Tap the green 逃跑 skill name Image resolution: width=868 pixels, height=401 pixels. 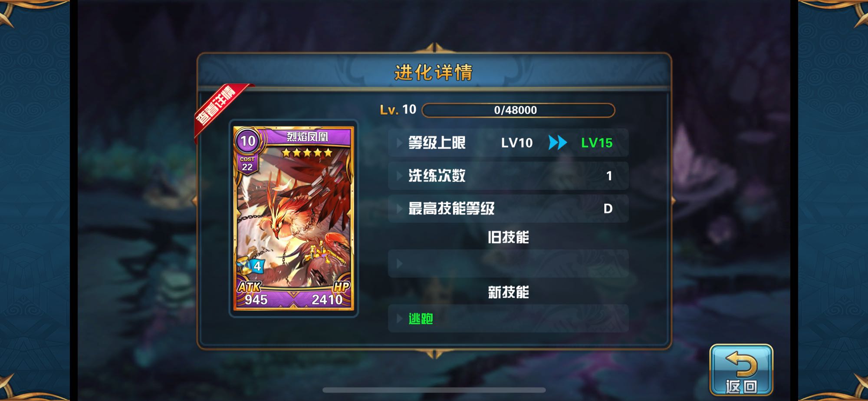pos(421,318)
